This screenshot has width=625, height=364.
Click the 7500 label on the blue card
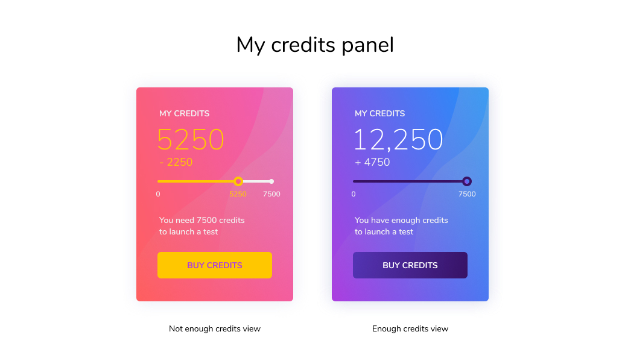click(467, 194)
